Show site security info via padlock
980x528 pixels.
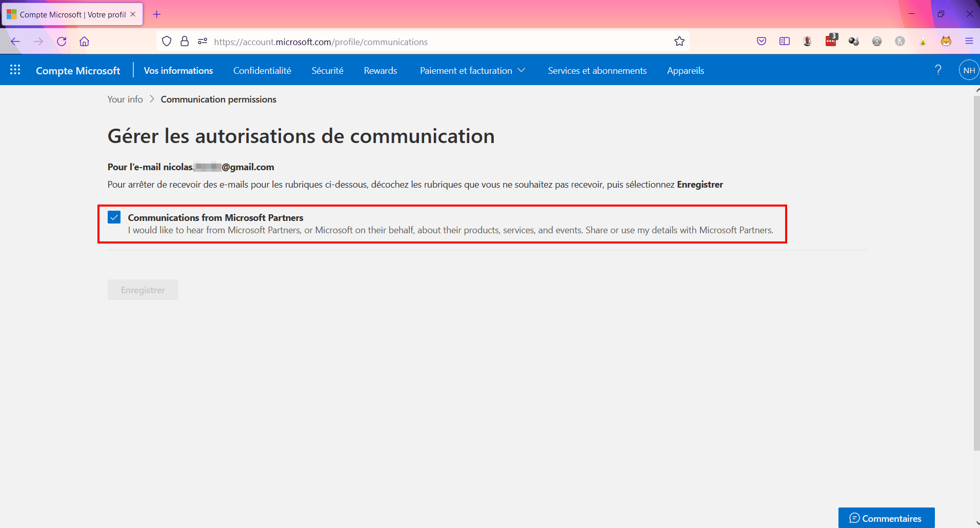(x=185, y=42)
